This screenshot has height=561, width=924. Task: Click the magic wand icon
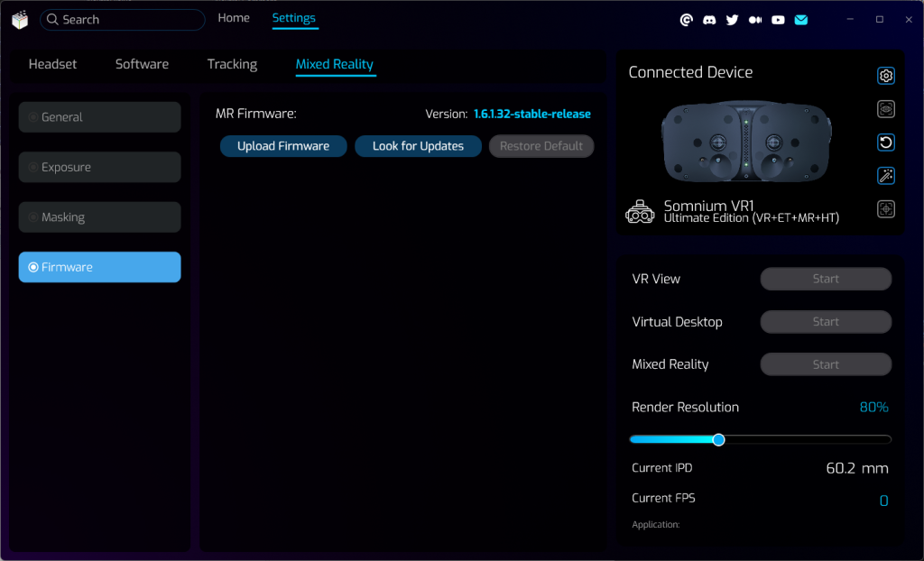(886, 176)
